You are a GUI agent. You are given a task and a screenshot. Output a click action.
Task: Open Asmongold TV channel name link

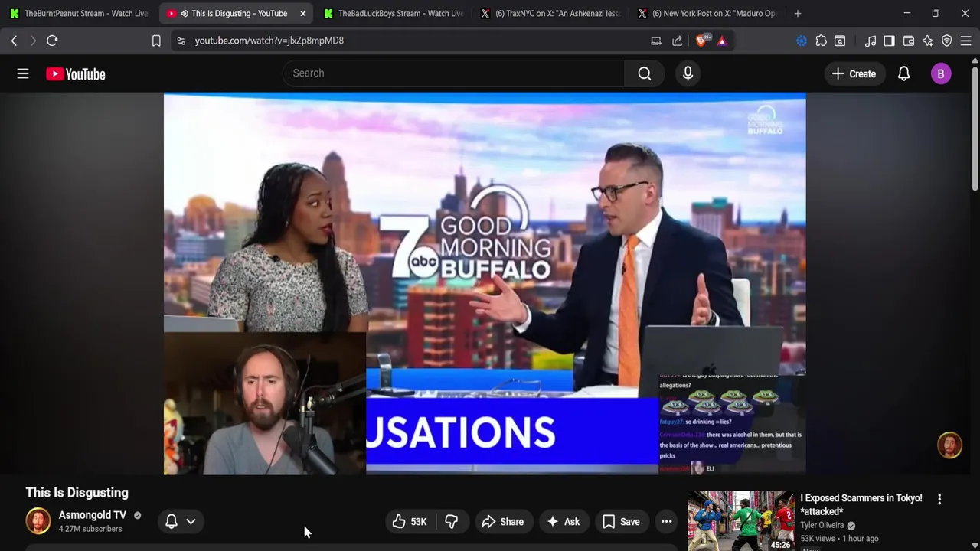tap(92, 515)
